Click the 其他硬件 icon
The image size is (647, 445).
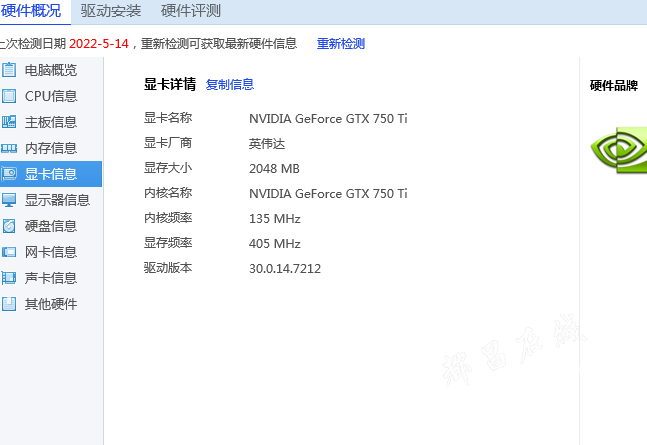[9, 304]
